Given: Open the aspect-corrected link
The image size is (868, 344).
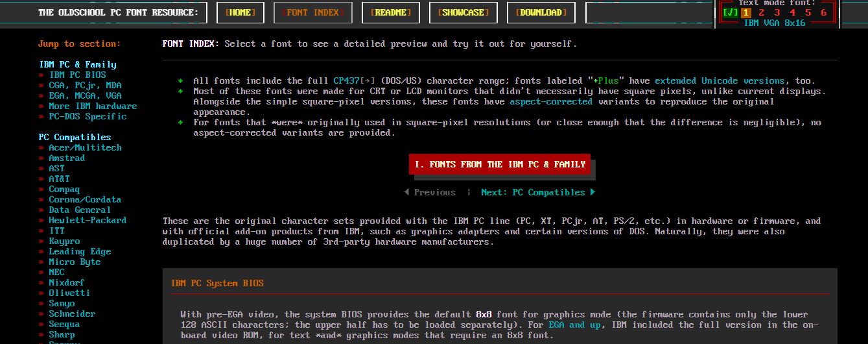Looking at the screenshot, I should (x=551, y=101).
